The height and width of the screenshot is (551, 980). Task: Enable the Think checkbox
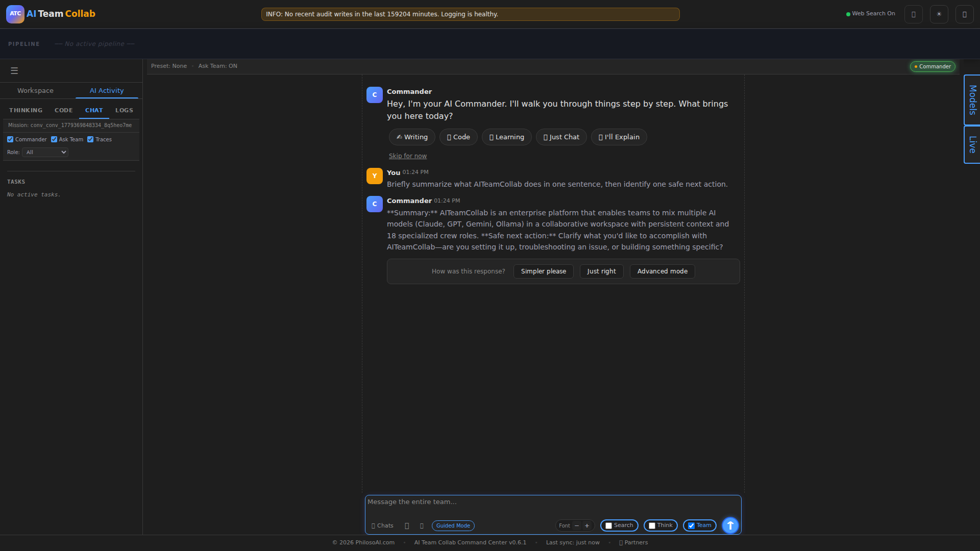tap(652, 526)
